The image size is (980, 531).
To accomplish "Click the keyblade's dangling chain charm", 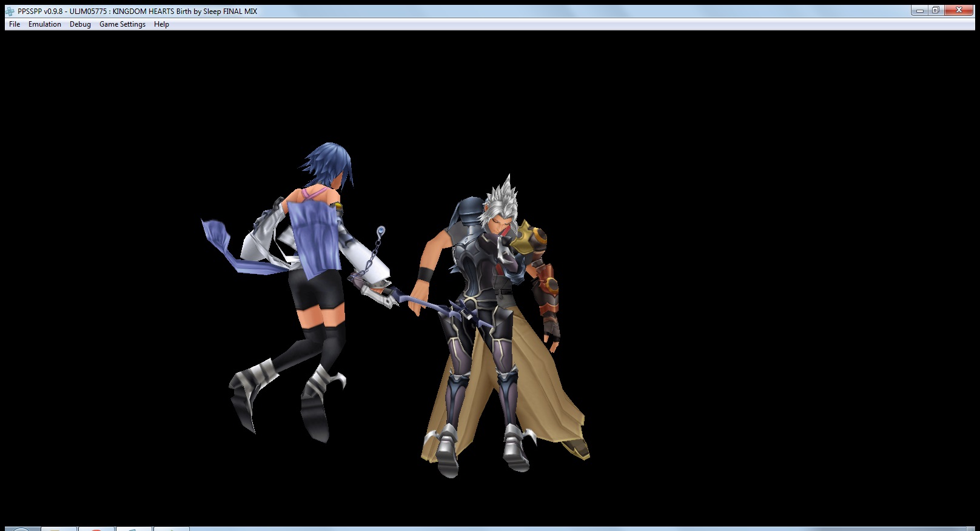I will [x=380, y=232].
